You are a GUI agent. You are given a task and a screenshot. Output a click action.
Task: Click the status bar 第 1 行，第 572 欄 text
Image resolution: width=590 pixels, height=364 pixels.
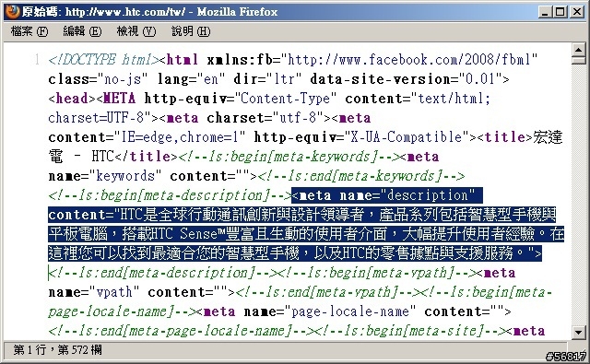pos(57,350)
